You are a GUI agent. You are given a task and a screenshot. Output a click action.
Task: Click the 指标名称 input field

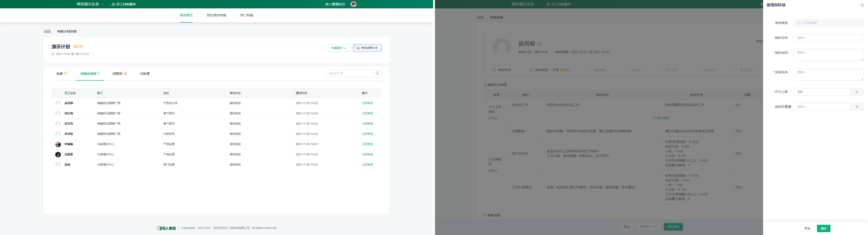(828, 38)
